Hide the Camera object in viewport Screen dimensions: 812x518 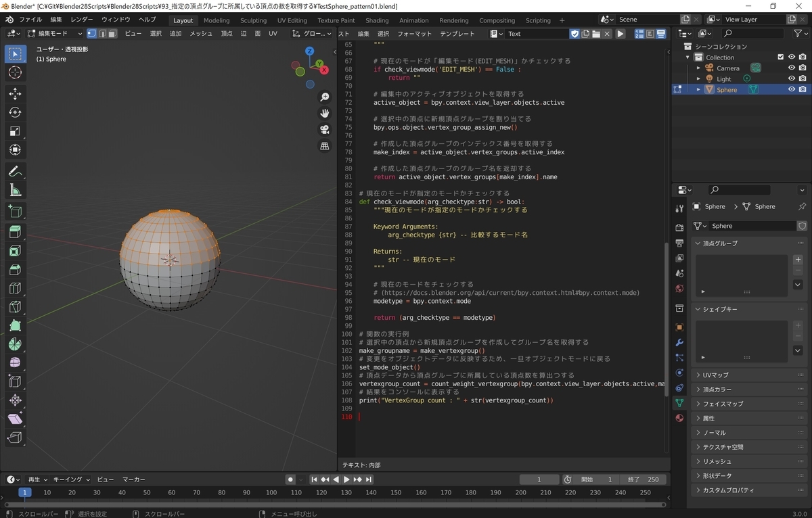[792, 68]
